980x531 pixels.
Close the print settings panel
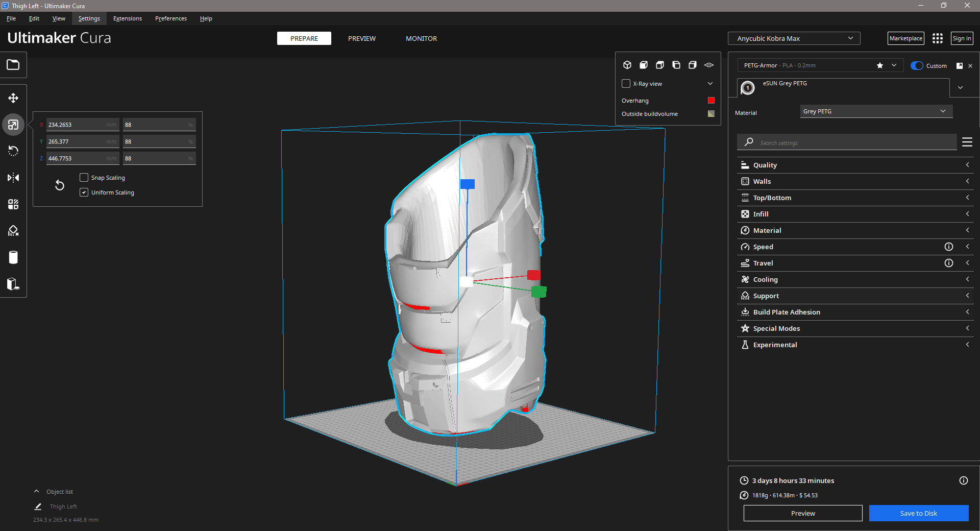[970, 66]
